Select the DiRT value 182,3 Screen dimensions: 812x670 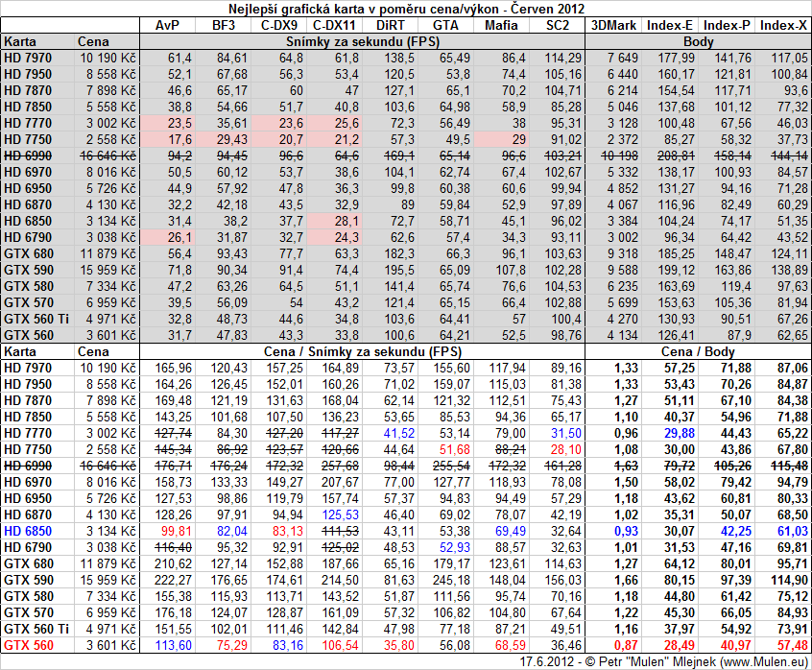399,253
